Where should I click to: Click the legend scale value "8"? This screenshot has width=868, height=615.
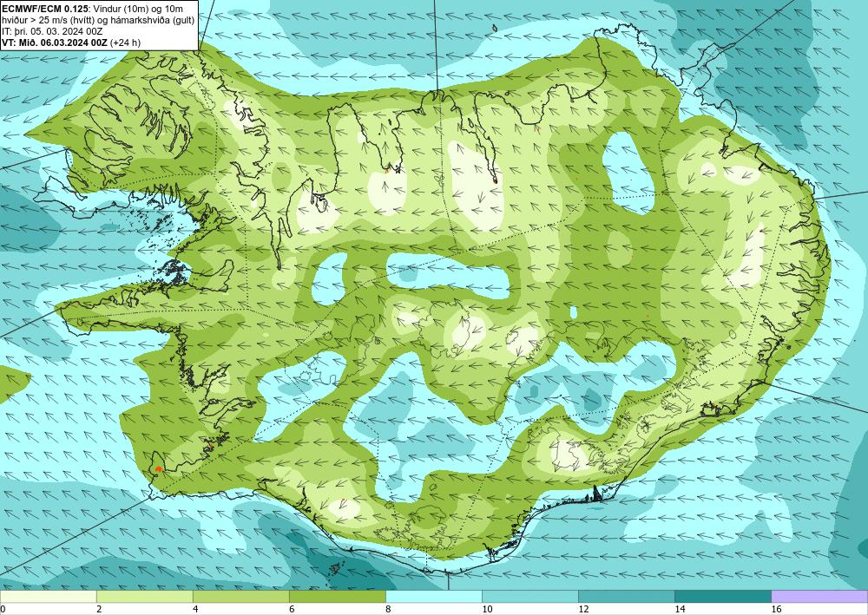(388, 609)
